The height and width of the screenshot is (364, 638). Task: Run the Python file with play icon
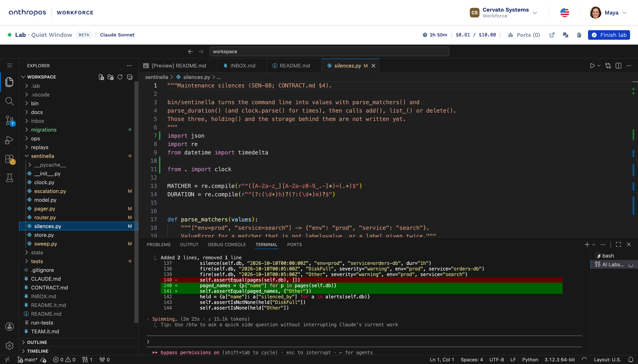[x=592, y=66]
